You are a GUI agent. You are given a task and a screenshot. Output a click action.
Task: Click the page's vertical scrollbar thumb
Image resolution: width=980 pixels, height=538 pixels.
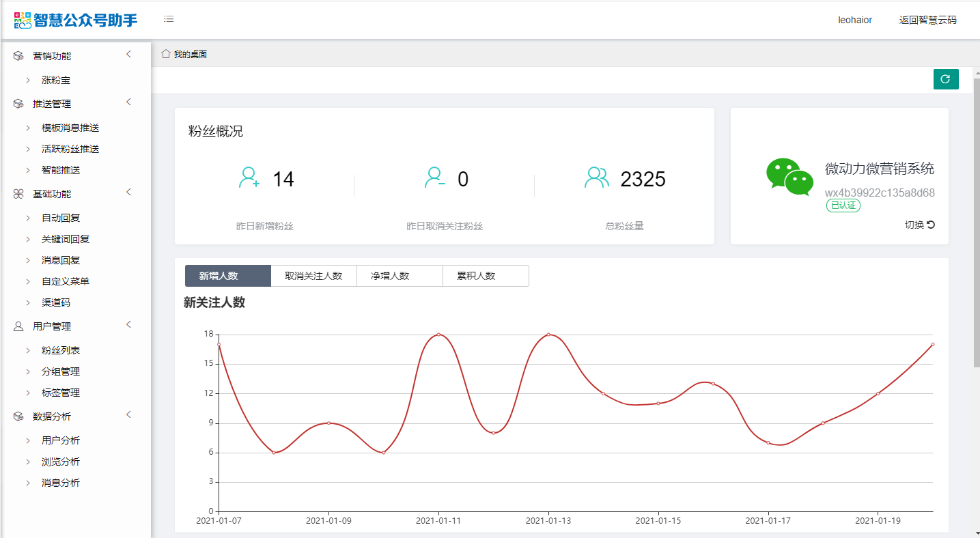click(976, 225)
